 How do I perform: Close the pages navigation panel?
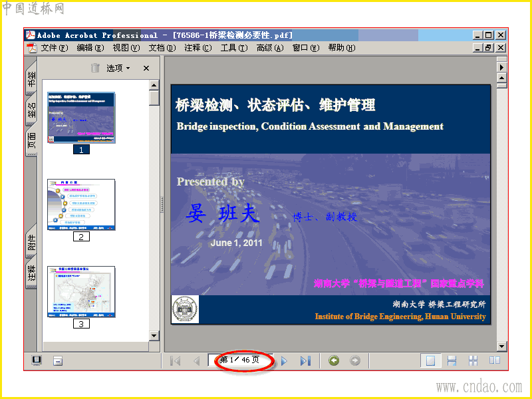146,68
